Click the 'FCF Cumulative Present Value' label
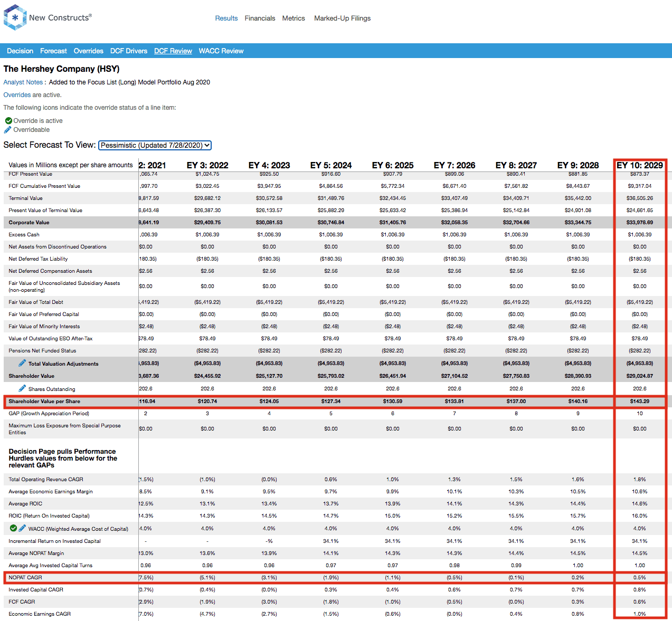The height and width of the screenshot is (621, 672). point(44,186)
